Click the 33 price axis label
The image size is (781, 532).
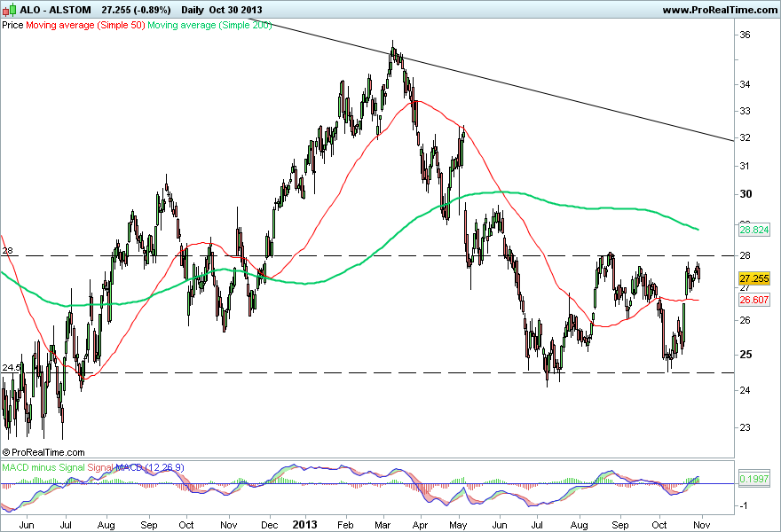click(745, 111)
